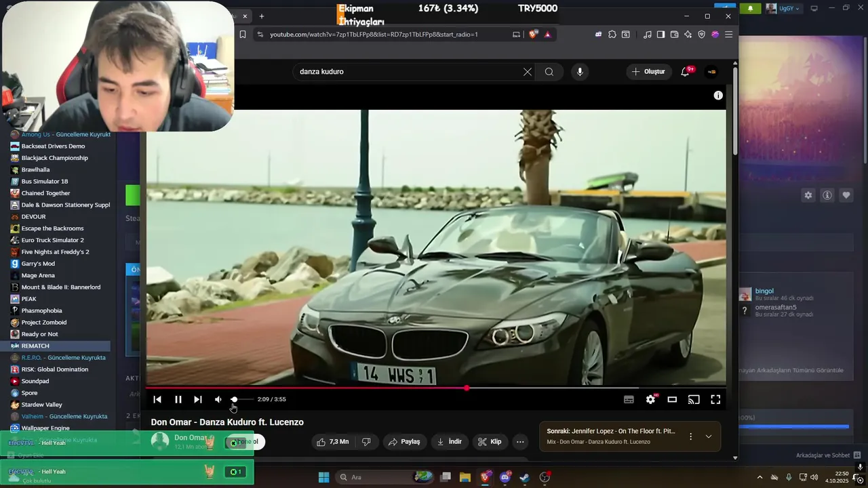868x488 pixels.
Task: Click the Oluştur create button
Action: pos(648,72)
